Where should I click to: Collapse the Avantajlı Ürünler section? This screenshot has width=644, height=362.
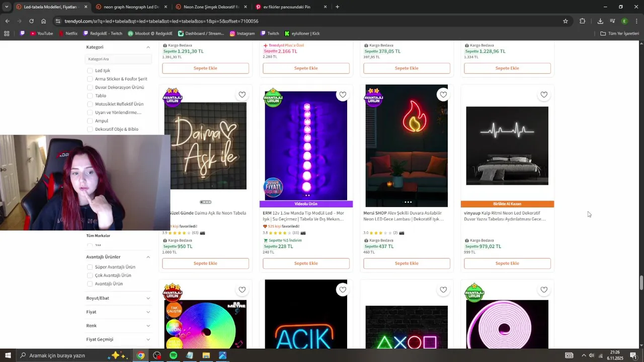click(x=148, y=257)
